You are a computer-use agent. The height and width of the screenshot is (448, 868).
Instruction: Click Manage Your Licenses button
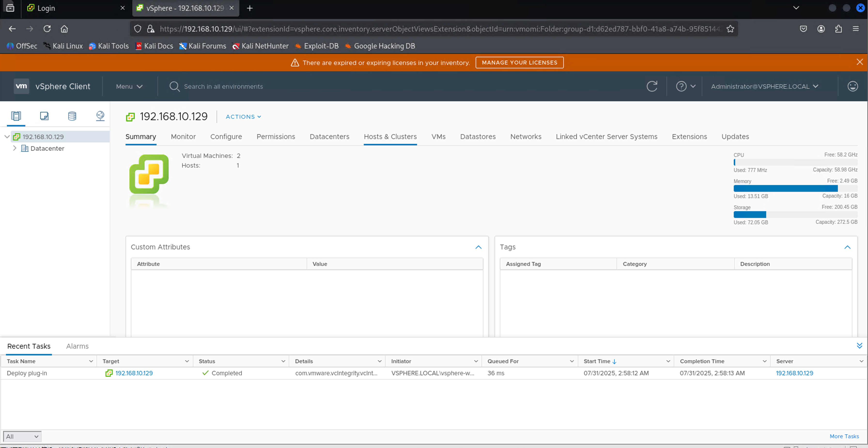pyautogui.click(x=519, y=62)
